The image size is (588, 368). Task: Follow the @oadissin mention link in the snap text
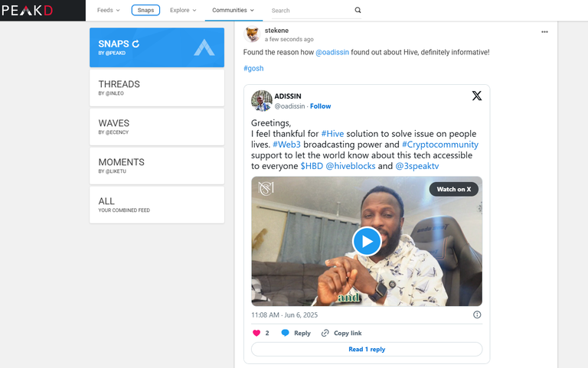(332, 52)
